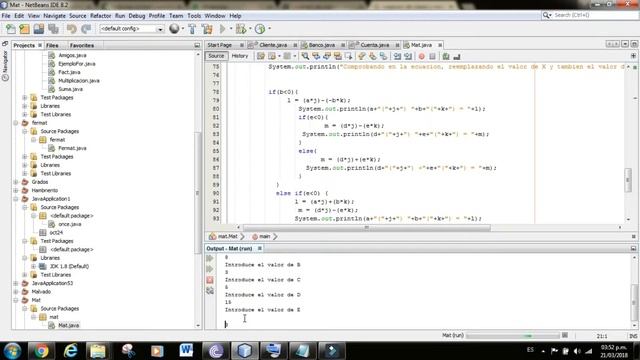This screenshot has height=360, width=640.
Task: Click the Open Project icon
Action: [x=39, y=29]
